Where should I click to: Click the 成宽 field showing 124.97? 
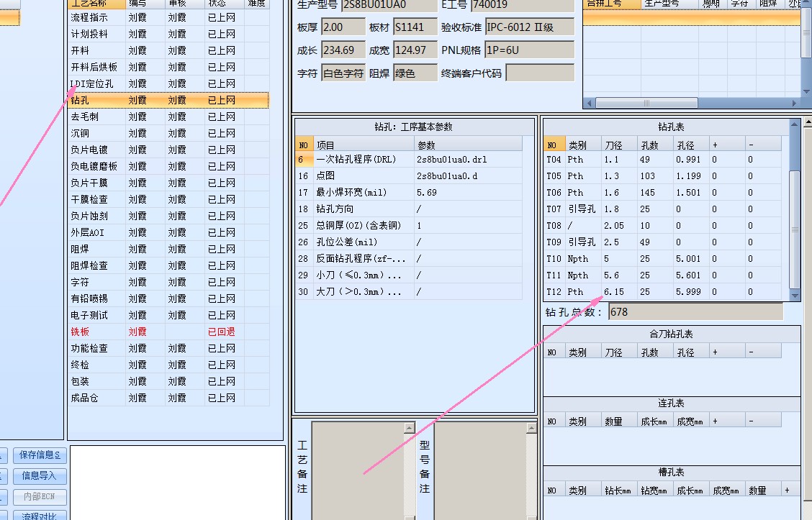point(415,50)
